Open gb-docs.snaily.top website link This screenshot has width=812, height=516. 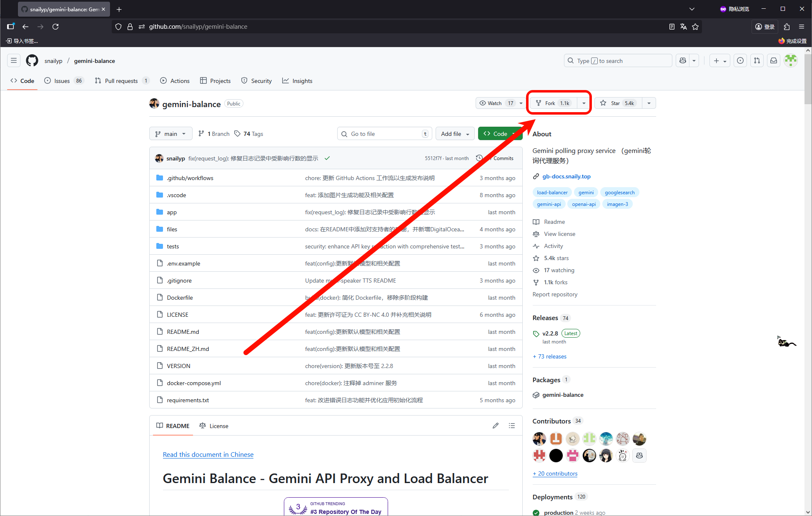tap(566, 176)
